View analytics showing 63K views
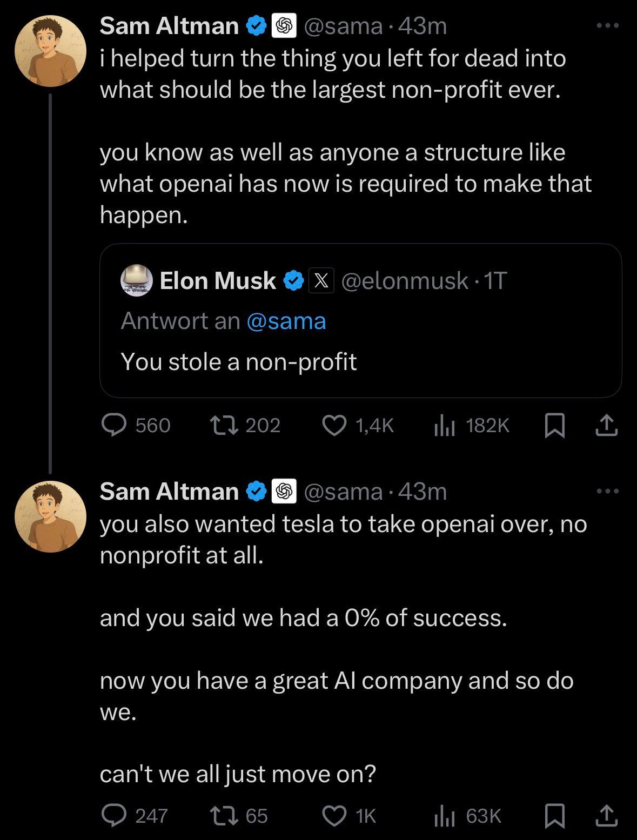 445,816
